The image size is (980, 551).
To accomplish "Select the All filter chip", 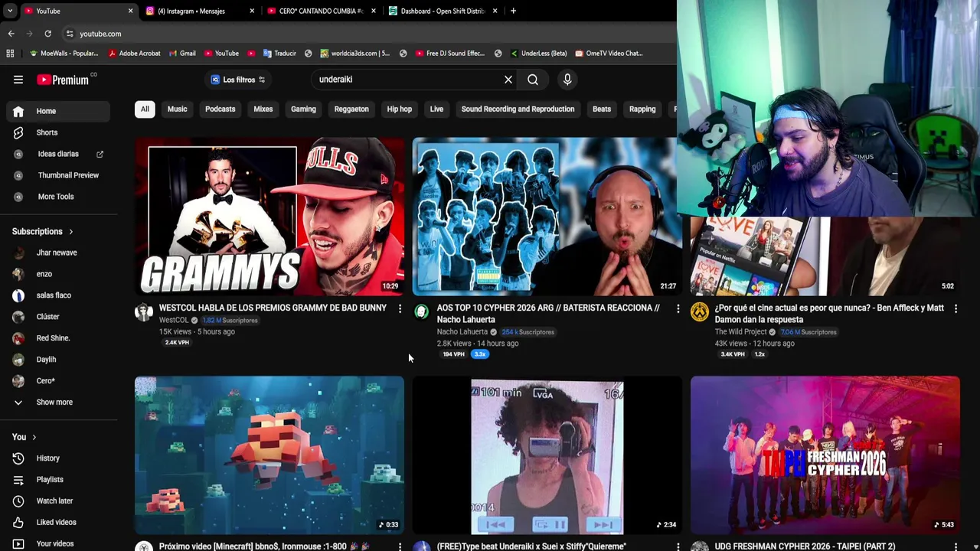I will tap(145, 109).
